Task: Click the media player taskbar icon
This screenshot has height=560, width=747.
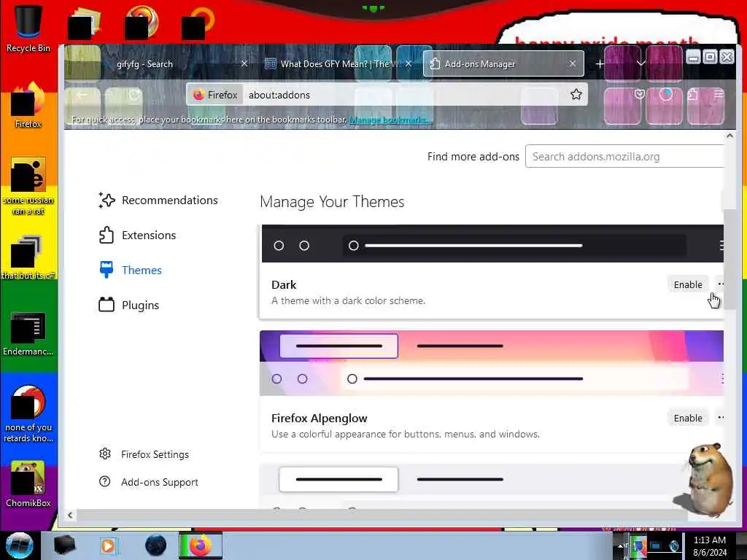Action: click(109, 545)
